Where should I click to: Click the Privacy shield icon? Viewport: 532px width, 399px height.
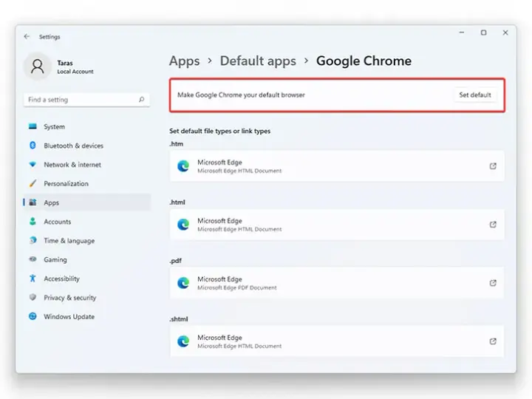click(x=33, y=297)
